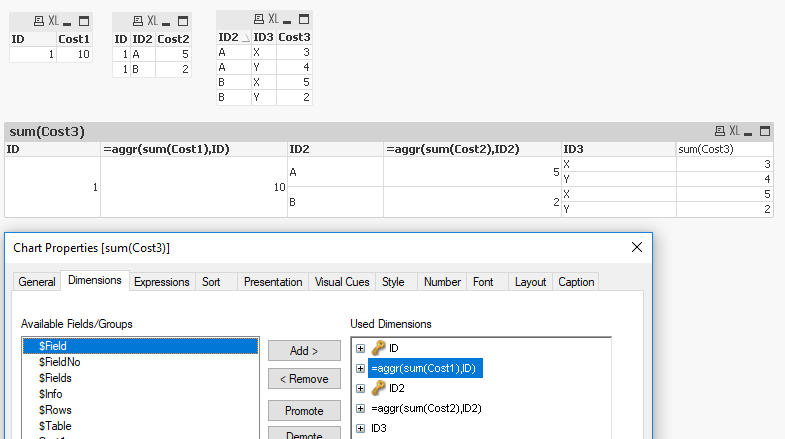
Task: Click Cost1 column header in first table
Action: coord(74,39)
